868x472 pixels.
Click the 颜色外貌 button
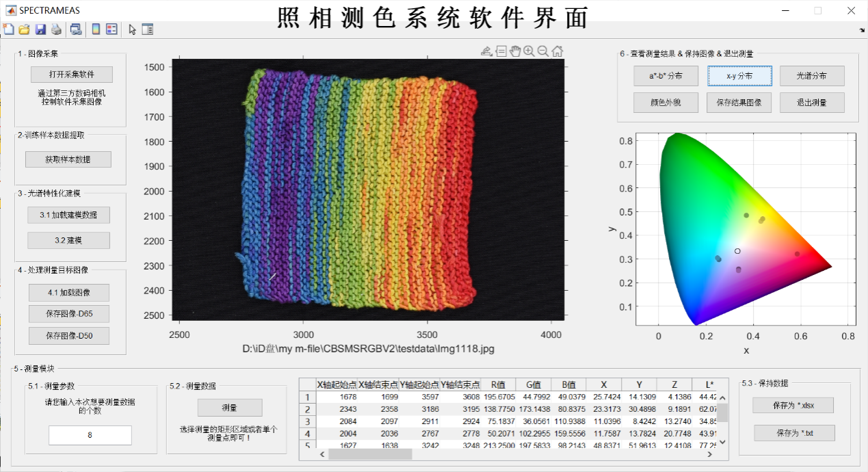666,103
